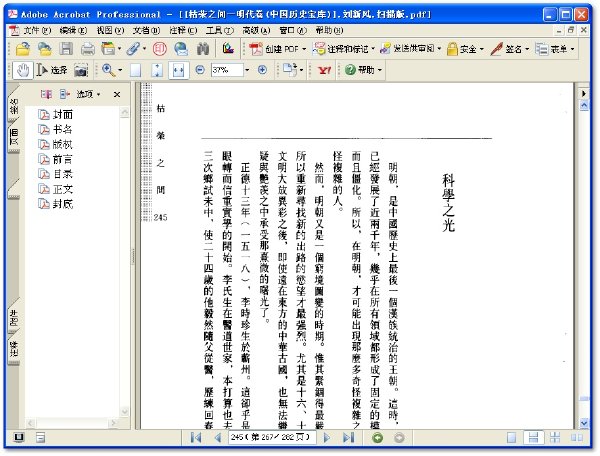The width and height of the screenshot is (600, 456).
Task: Toggle Continuous page layout in status bar
Action: coord(533,438)
